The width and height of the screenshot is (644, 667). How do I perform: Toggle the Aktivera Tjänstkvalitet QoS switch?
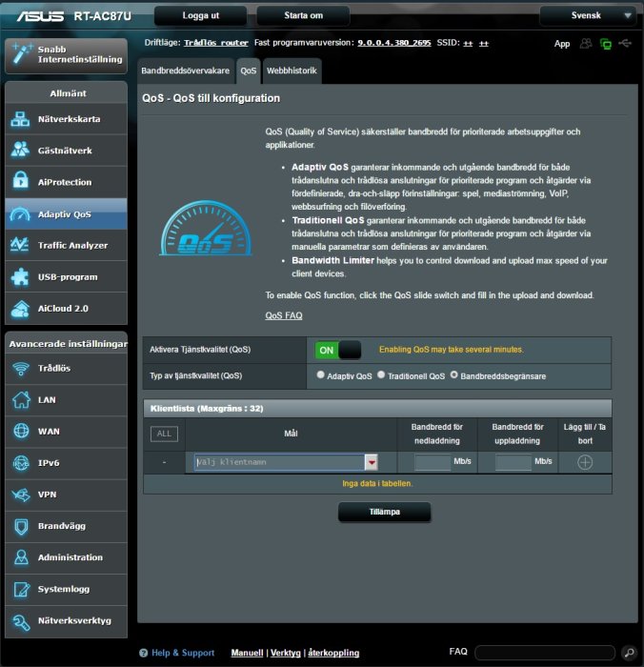tap(338, 350)
